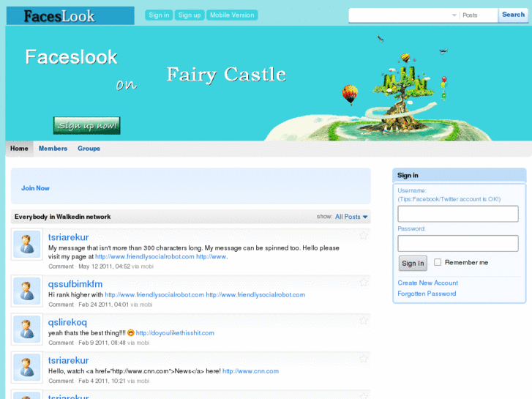Open the Mobile Version link

232,15
